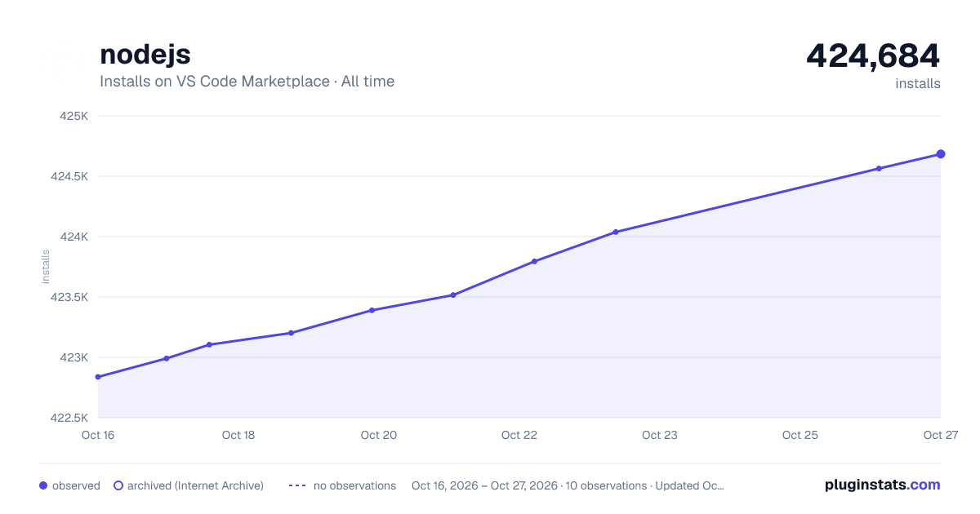Click the rotated 'installs' y-axis title
The image size is (980, 514).
(x=46, y=267)
